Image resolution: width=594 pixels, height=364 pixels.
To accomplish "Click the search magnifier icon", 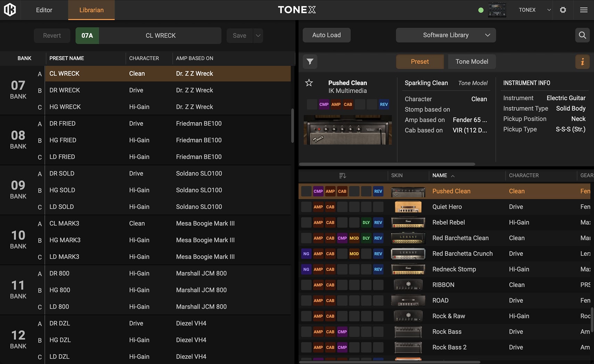I will [x=582, y=35].
